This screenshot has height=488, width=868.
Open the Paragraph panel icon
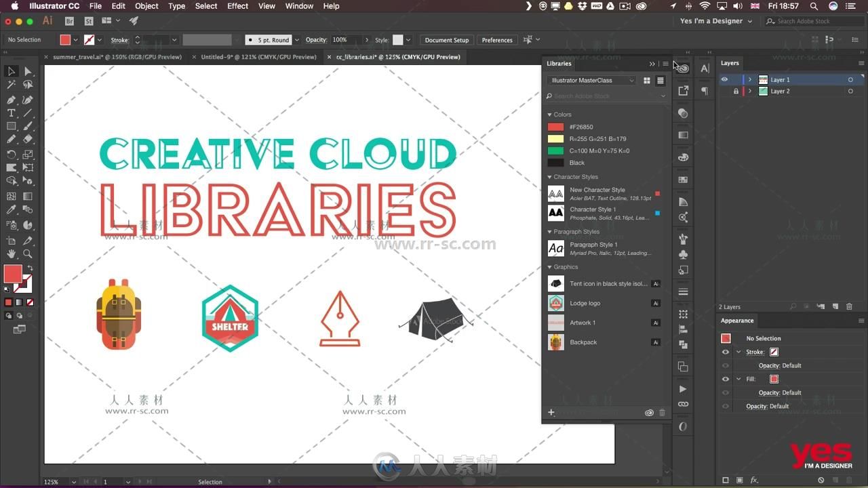click(705, 91)
